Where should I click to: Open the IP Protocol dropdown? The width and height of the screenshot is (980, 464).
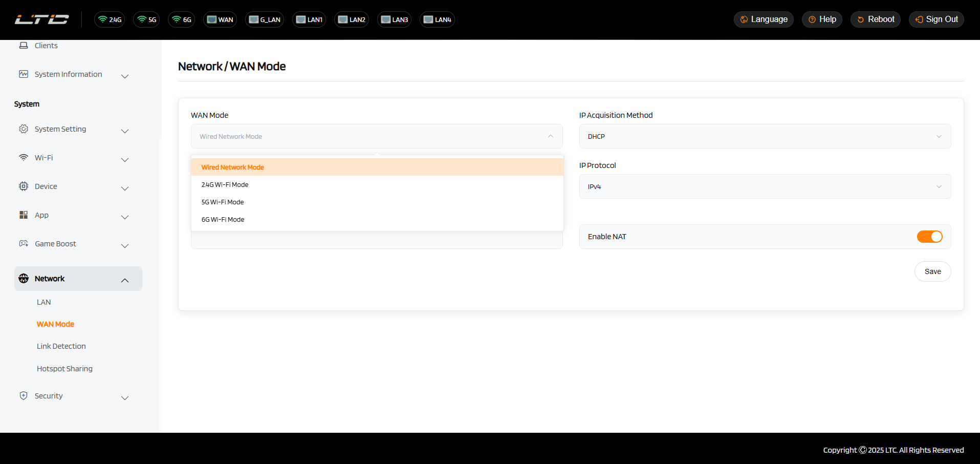(x=765, y=186)
